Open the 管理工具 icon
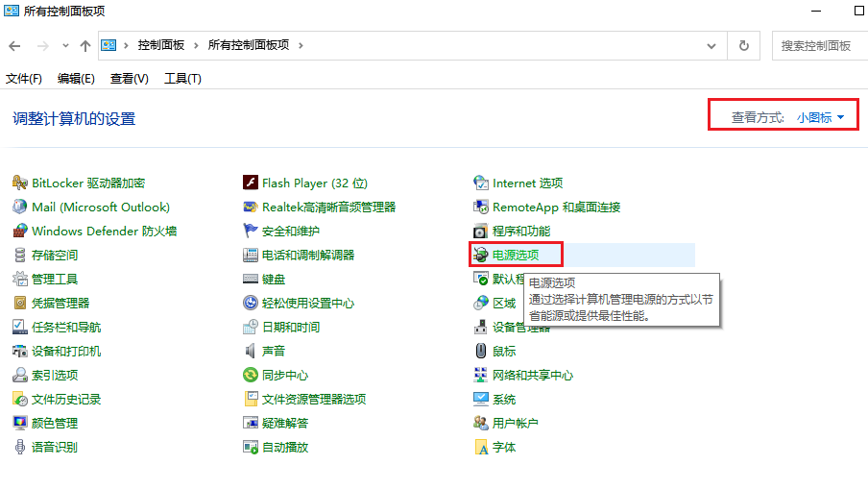 [20, 279]
